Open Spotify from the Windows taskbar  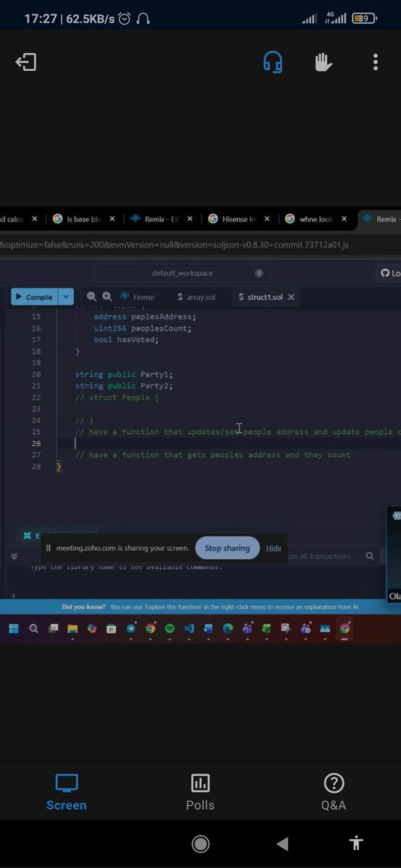click(x=169, y=629)
